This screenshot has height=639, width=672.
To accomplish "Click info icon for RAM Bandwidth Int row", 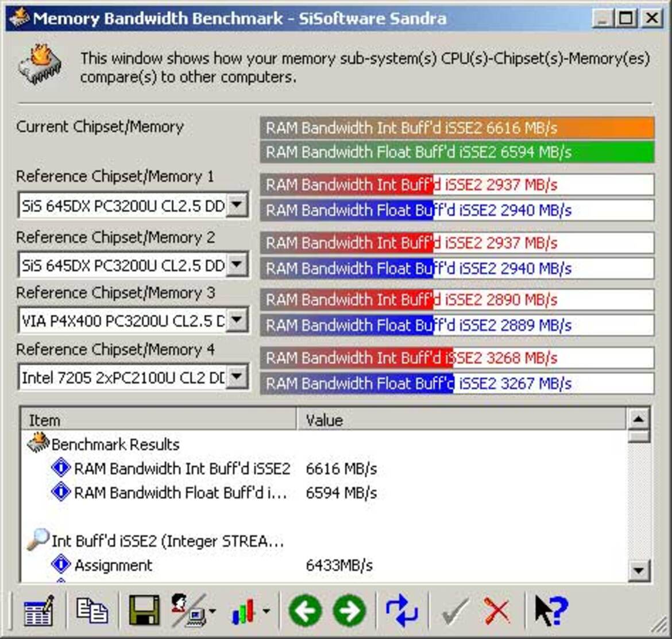I will coord(61,468).
